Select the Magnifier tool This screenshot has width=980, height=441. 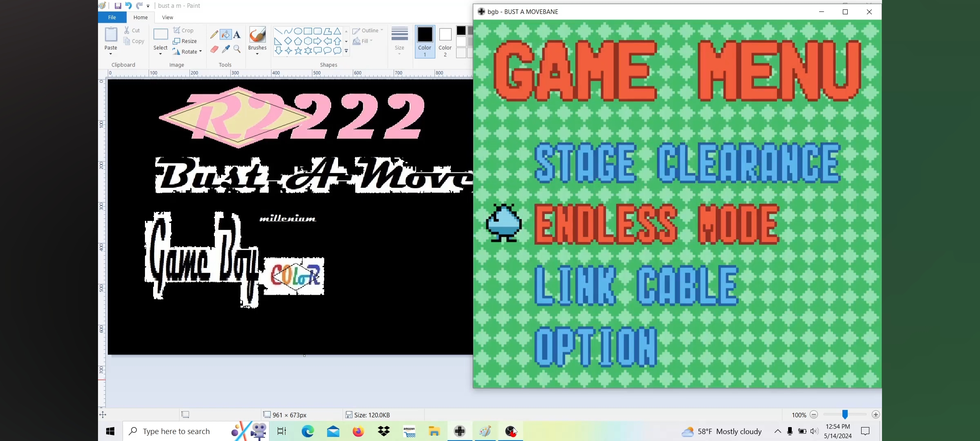[237, 49]
